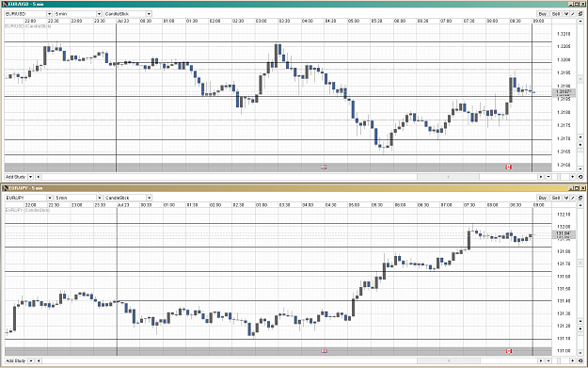Viewport: 588px width, 368px height.
Task: Click Add Study in the EUR/JPY chart
Action: point(15,360)
